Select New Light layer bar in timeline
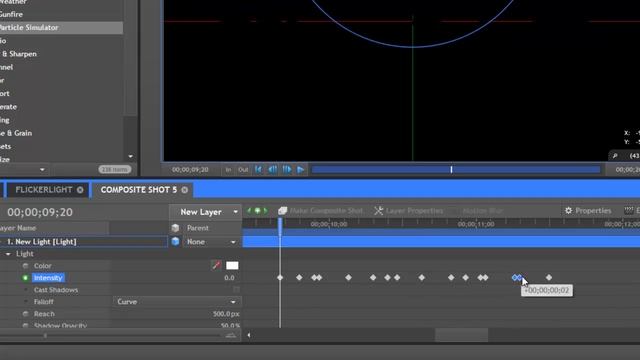This screenshot has height=360, width=640. pos(441,241)
